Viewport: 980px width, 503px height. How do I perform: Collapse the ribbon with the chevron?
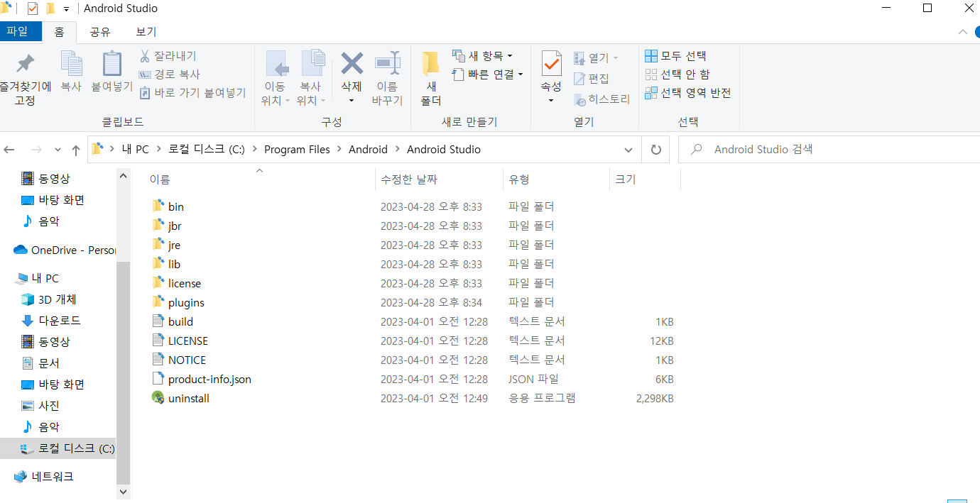963,32
